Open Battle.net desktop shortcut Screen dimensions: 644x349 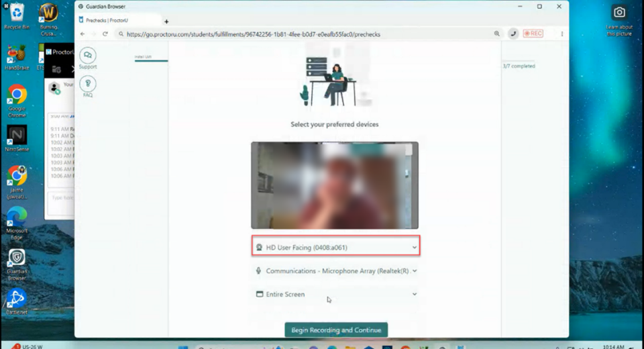click(16, 298)
